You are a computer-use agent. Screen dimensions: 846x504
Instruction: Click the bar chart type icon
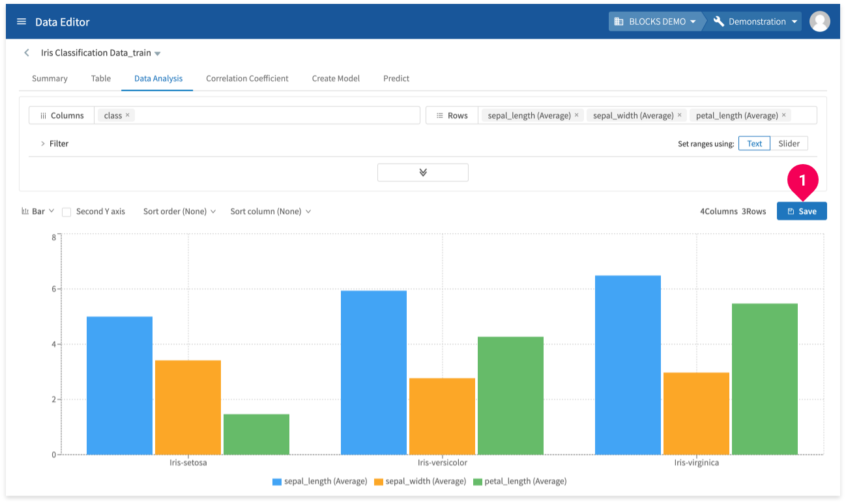25,211
